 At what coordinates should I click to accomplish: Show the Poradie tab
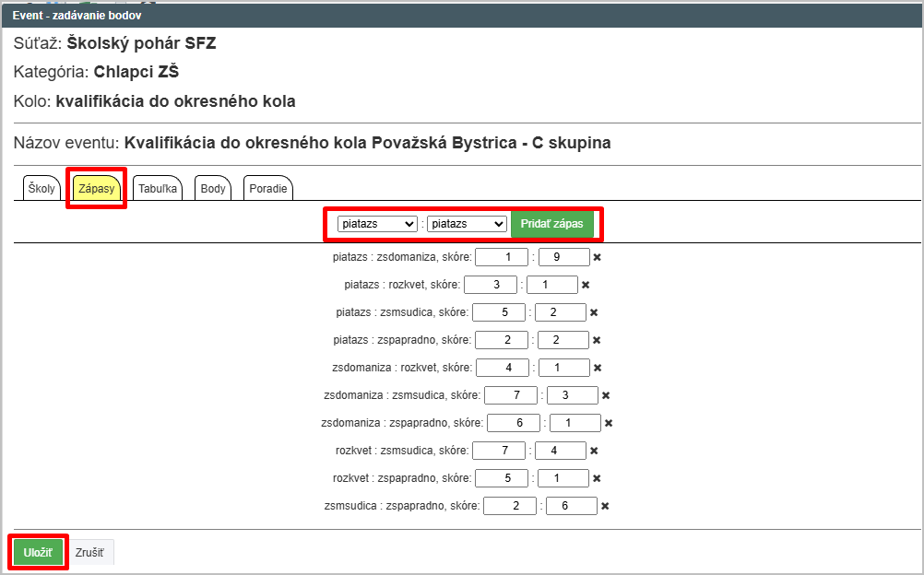pos(268,189)
